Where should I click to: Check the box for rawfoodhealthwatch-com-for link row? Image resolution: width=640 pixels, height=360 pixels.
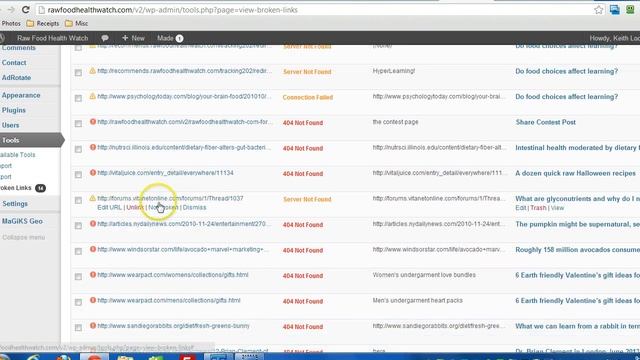[78, 124]
